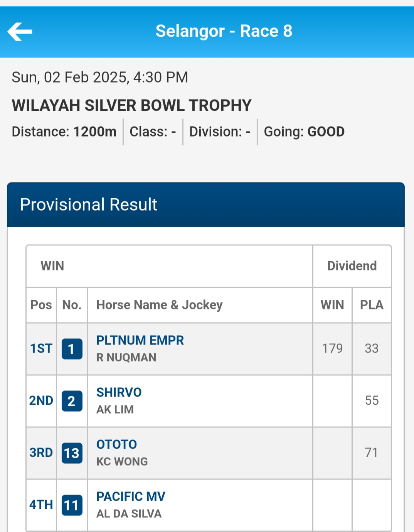
Task: Select OTOTO horse name
Action: tap(116, 444)
